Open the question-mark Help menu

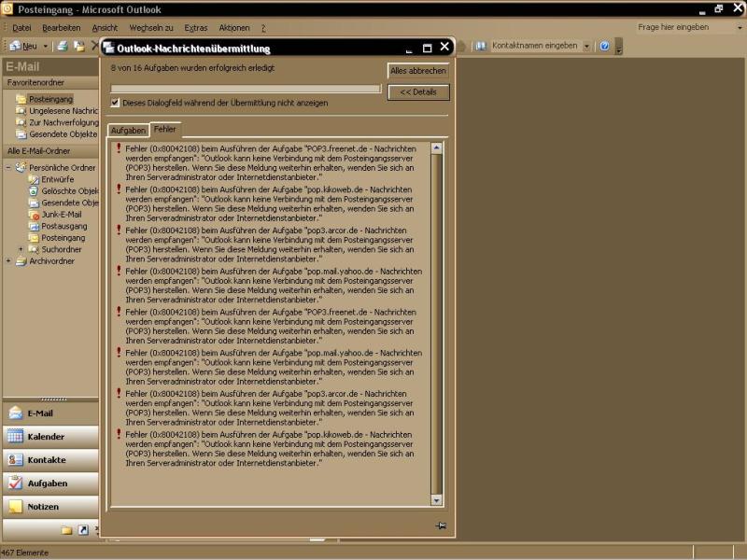coord(263,29)
